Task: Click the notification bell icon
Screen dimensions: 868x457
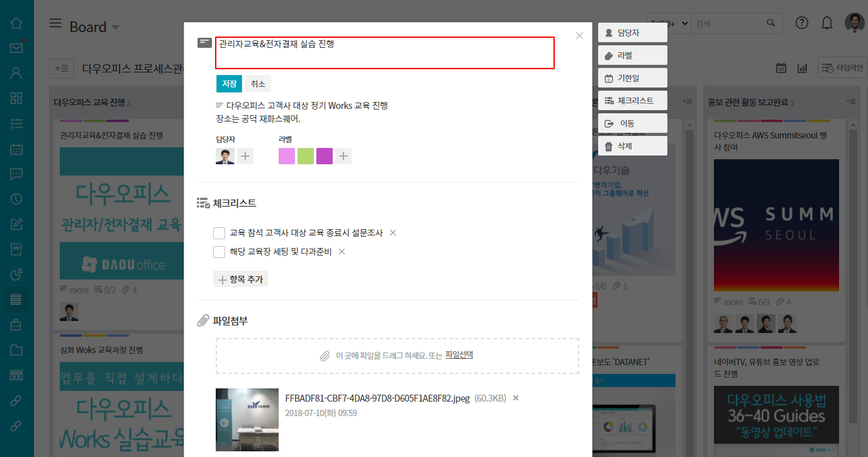Action: [827, 23]
